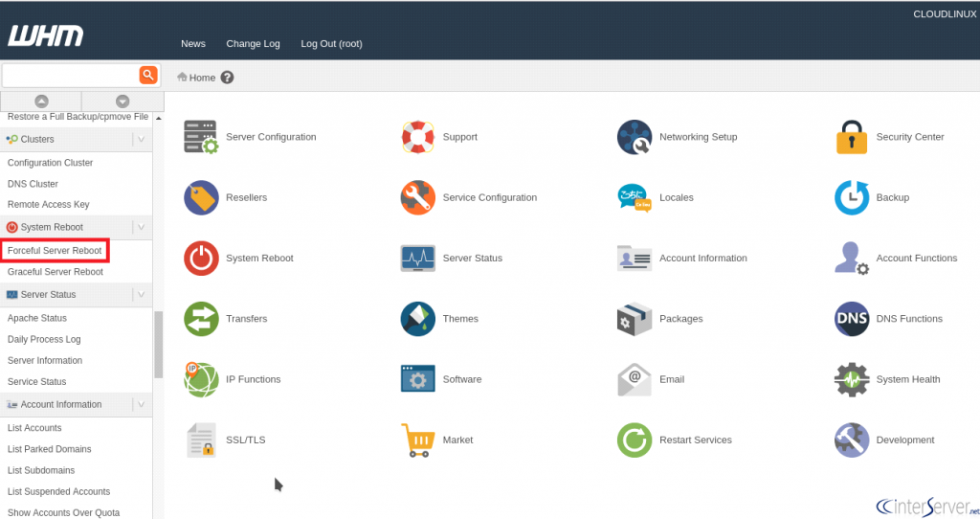980x519 pixels.
Task: Click the IP Functions globe icon
Action: 201,379
